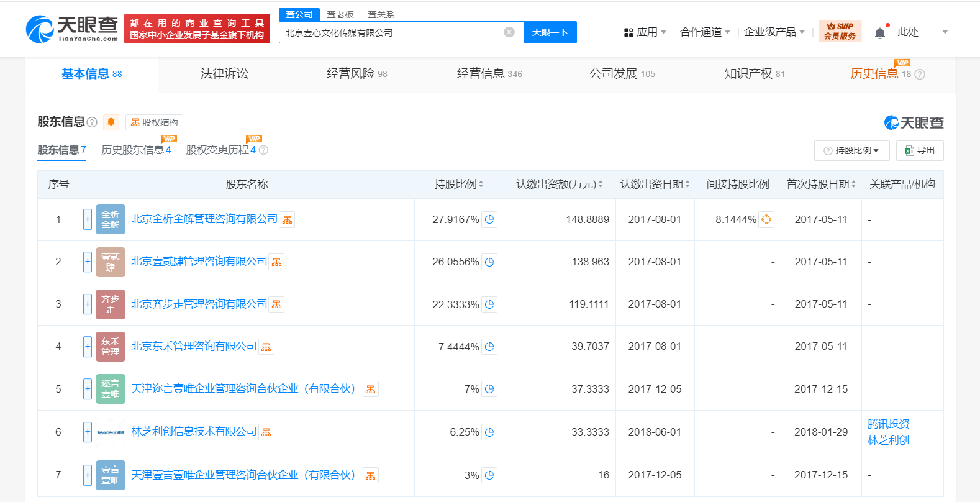Open the 腾讯投资 related product link
The width and height of the screenshot is (980, 502).
(888, 424)
